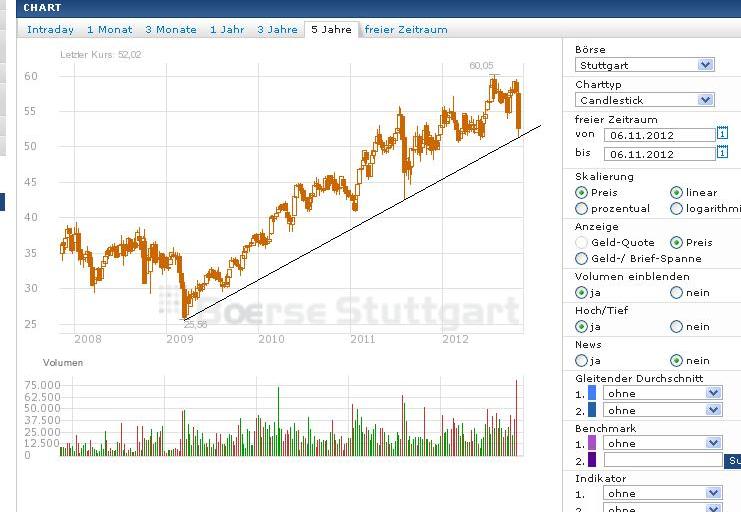This screenshot has width=741, height=512.
Task: Open the calendar icon beside the 'von' date
Action: (722, 134)
